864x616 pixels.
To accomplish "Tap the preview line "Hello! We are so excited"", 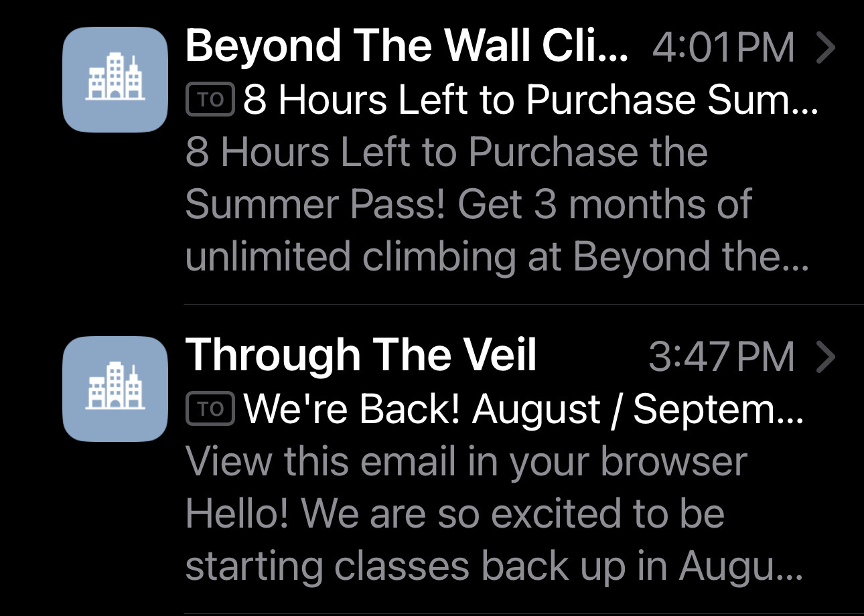I will pos(455,514).
